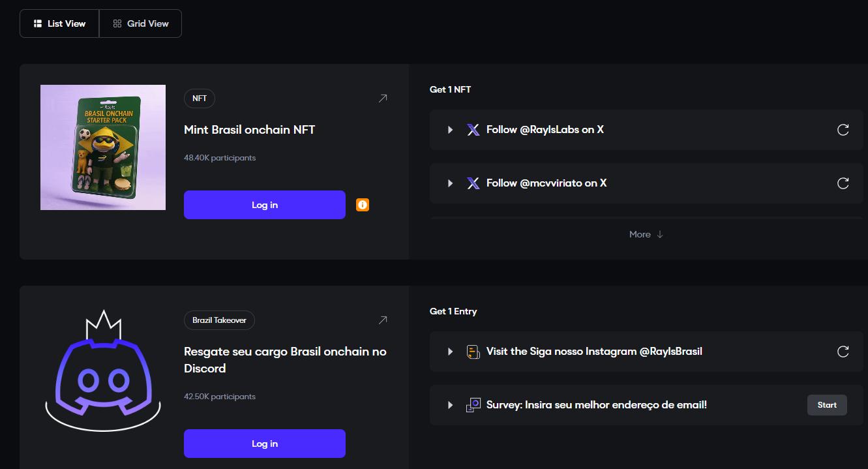The height and width of the screenshot is (469, 868).
Task: Refresh the Follow @RaylsLabs task status
Action: [843, 130]
